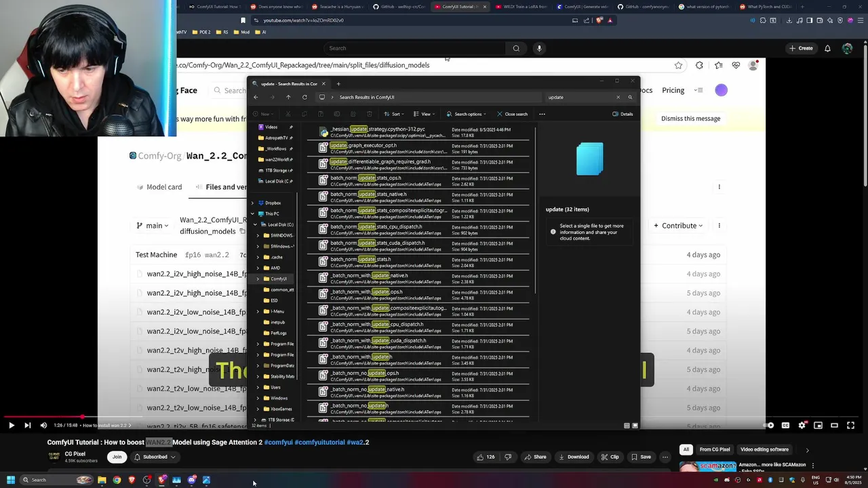This screenshot has width=868, height=488.
Task: Click the Download button under video
Action: click(574, 457)
